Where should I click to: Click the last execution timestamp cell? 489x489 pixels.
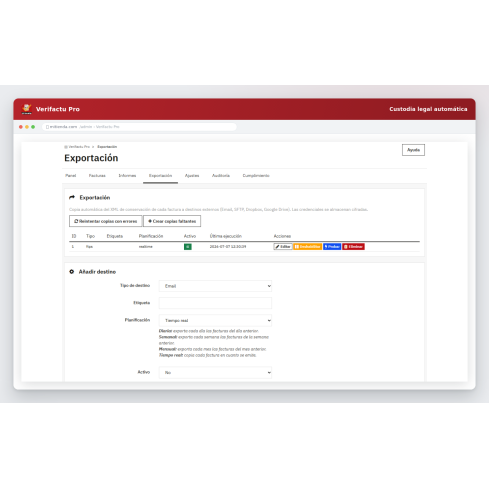point(228,247)
